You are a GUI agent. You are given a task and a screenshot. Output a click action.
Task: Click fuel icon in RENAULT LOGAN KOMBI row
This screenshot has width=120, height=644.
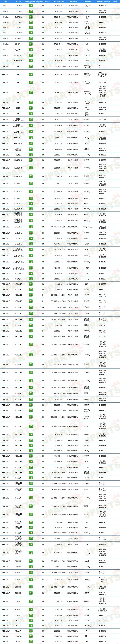pos(31,279)
